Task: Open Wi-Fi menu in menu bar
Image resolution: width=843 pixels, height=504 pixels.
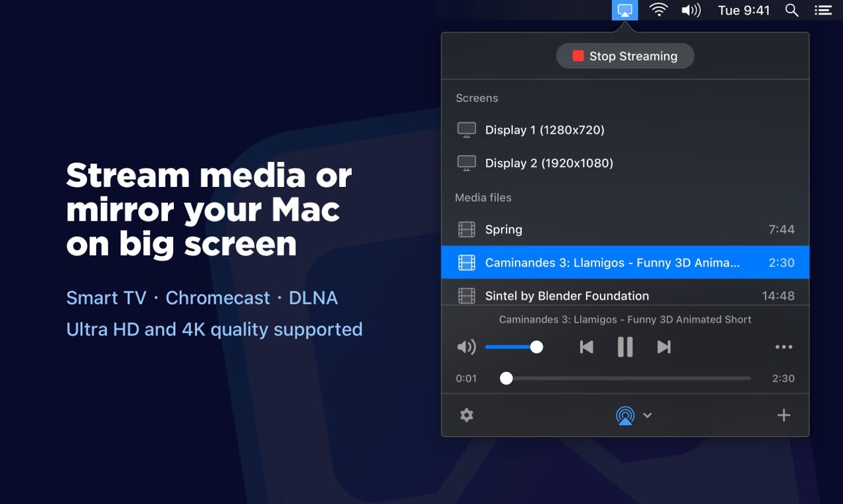Action: [x=658, y=10]
